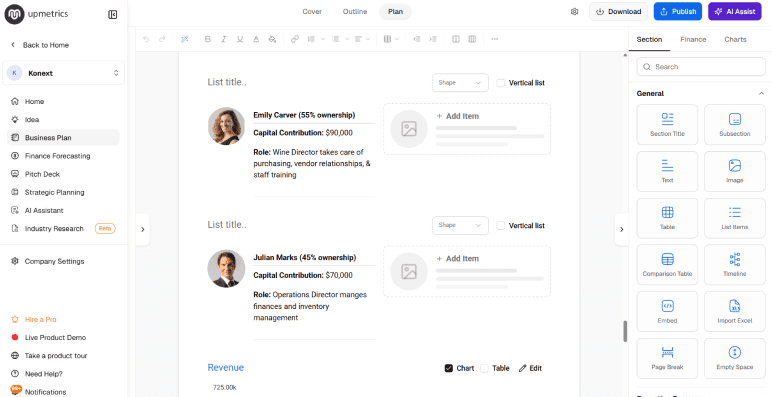Toggle underline formatting
772x397 pixels.
pyautogui.click(x=240, y=39)
